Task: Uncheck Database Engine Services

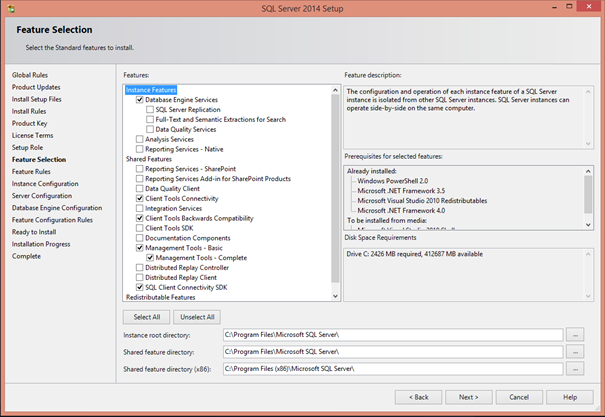Action: tap(140, 100)
